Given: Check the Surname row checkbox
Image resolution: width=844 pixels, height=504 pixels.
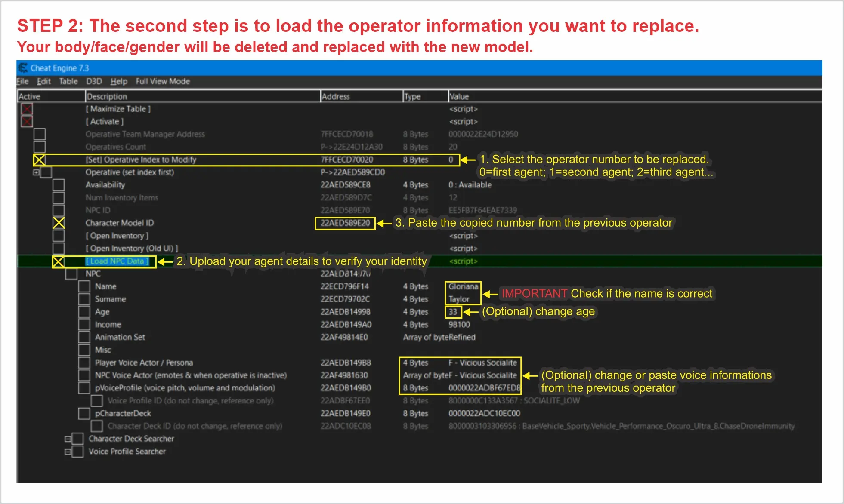Looking at the screenshot, I should (84, 299).
